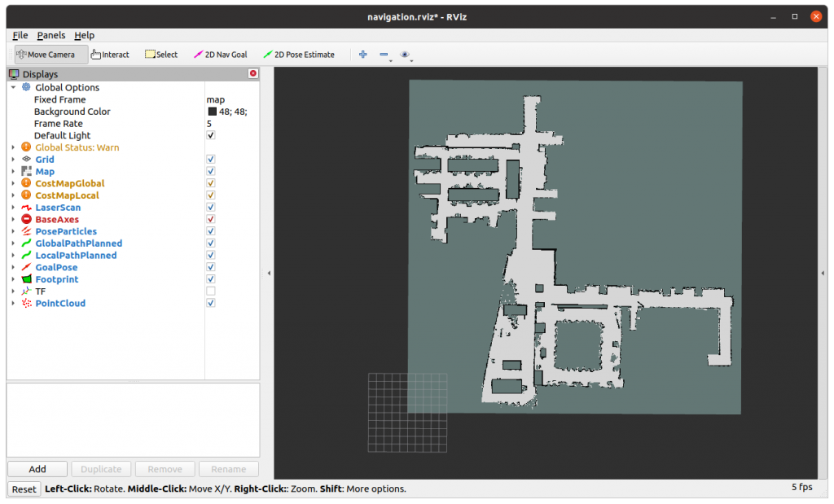Screen dimensions: 834x504
Task: Choose the 2D Nav Goal tool
Action: coord(221,55)
